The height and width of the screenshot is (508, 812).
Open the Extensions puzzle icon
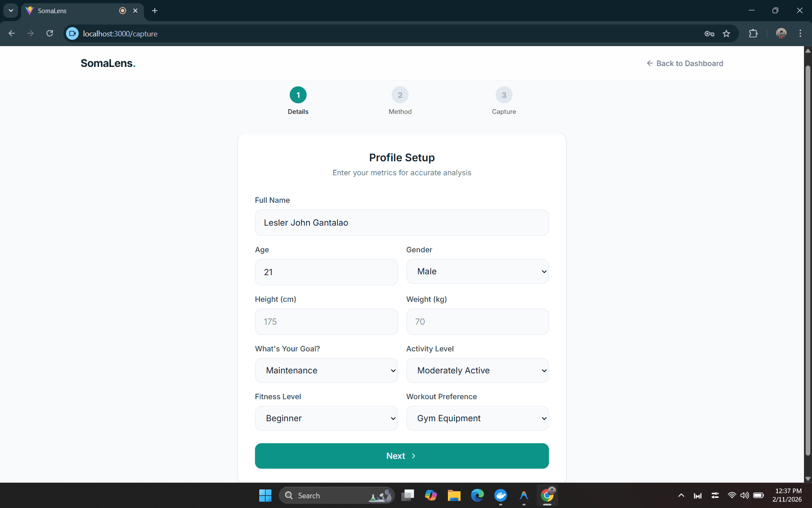click(753, 33)
